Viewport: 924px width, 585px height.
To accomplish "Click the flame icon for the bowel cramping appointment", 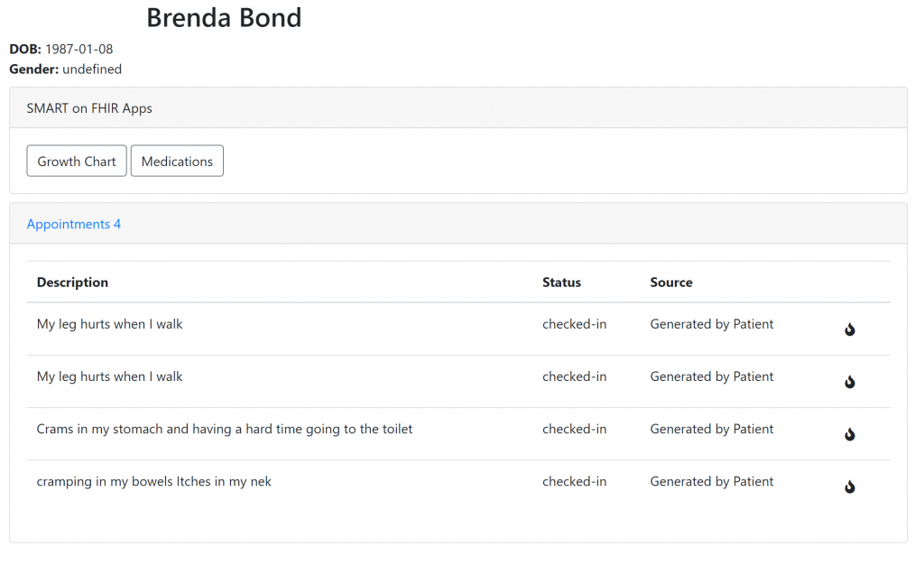I will (849, 487).
